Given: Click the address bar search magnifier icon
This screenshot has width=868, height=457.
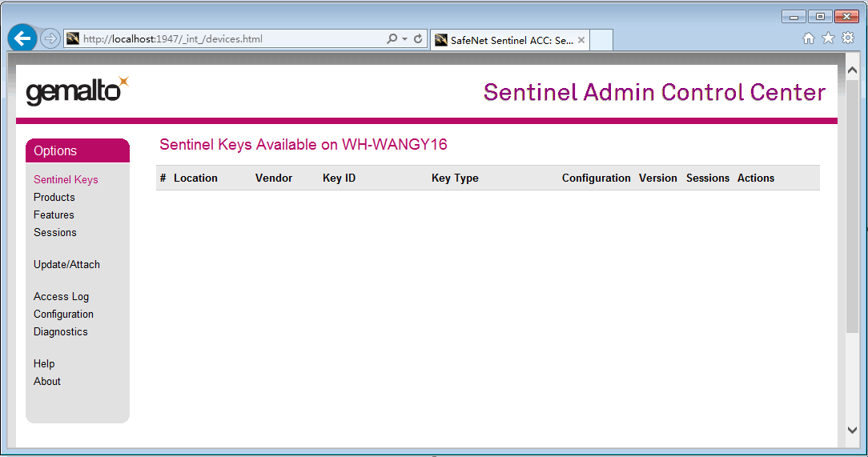Looking at the screenshot, I should (392, 38).
